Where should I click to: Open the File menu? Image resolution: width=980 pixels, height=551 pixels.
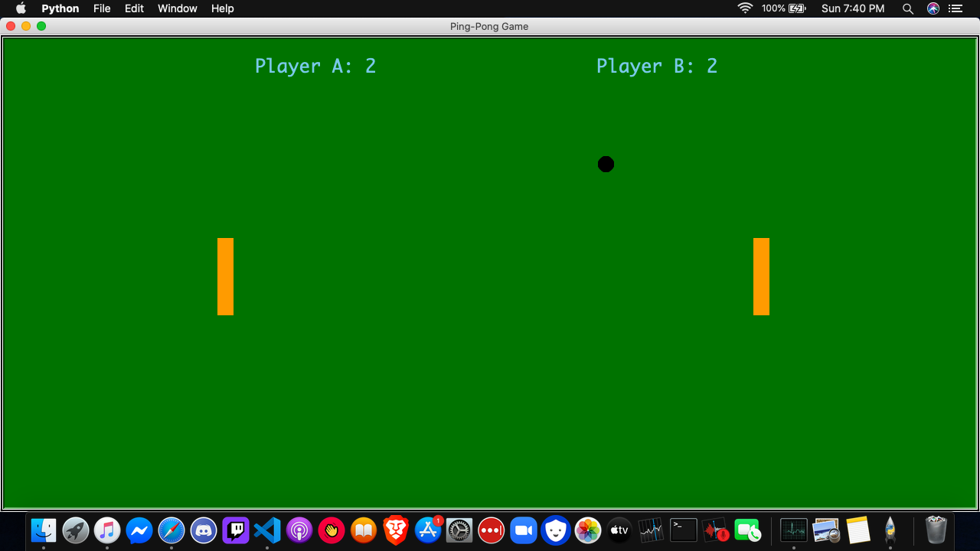click(x=102, y=8)
